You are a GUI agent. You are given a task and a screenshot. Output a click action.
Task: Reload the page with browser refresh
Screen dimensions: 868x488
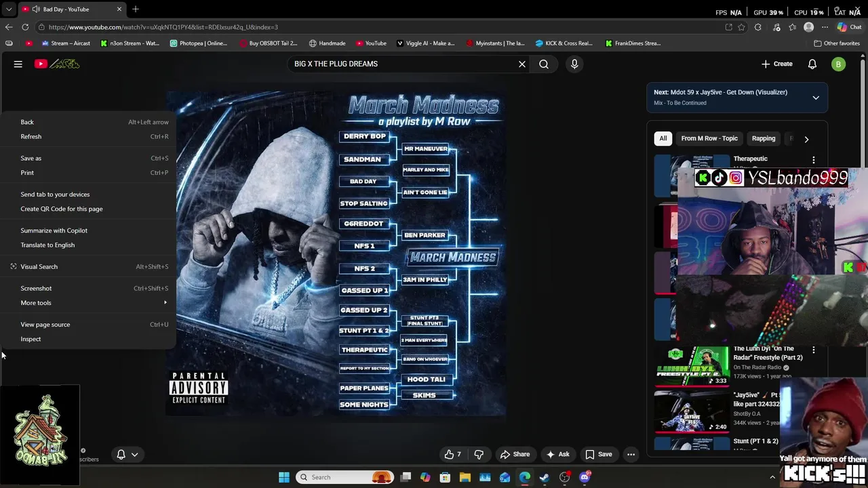click(25, 27)
